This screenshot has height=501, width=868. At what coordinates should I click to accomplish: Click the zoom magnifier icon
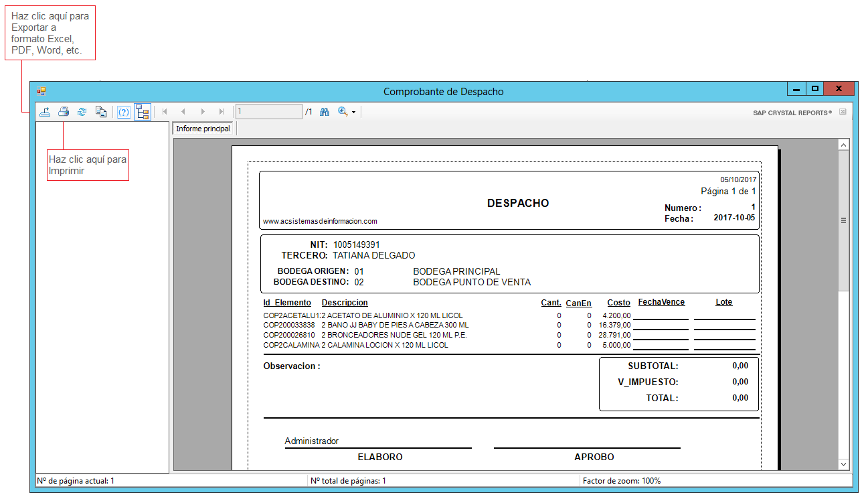click(x=343, y=112)
